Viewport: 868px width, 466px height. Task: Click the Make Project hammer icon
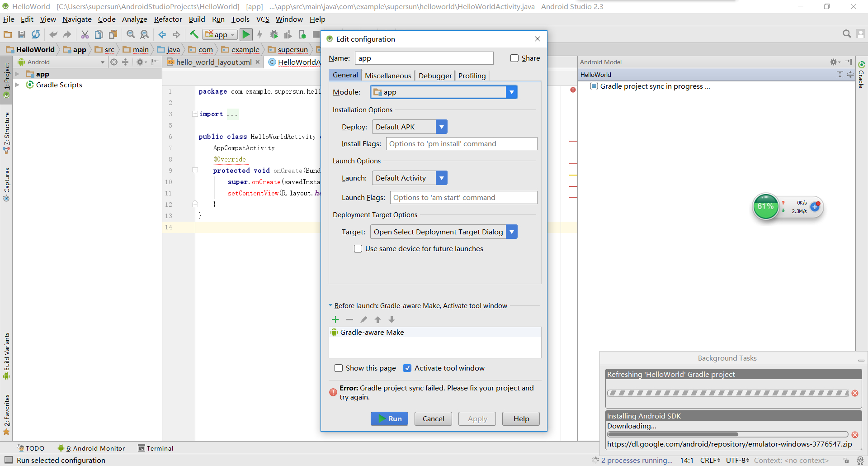pyautogui.click(x=194, y=34)
